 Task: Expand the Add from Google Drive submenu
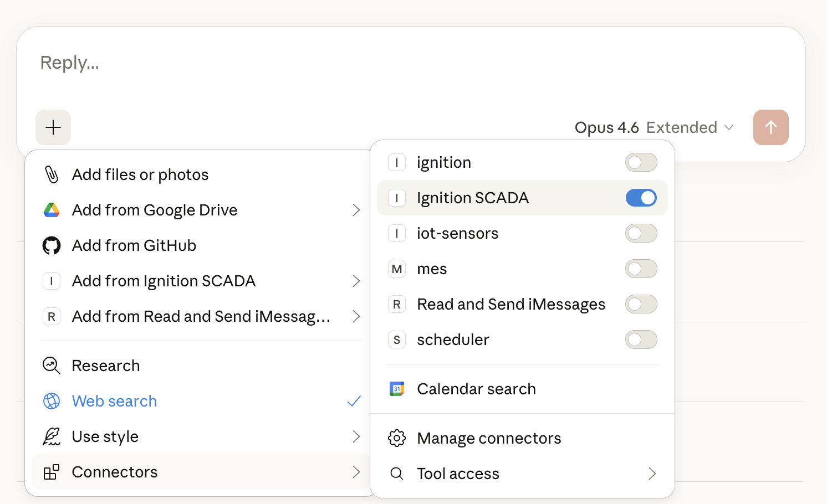(x=155, y=210)
